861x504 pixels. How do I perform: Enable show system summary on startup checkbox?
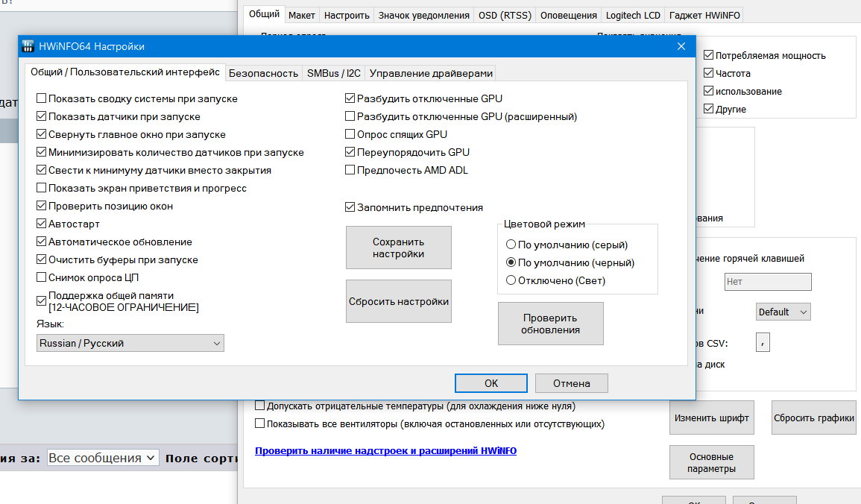pyautogui.click(x=41, y=98)
